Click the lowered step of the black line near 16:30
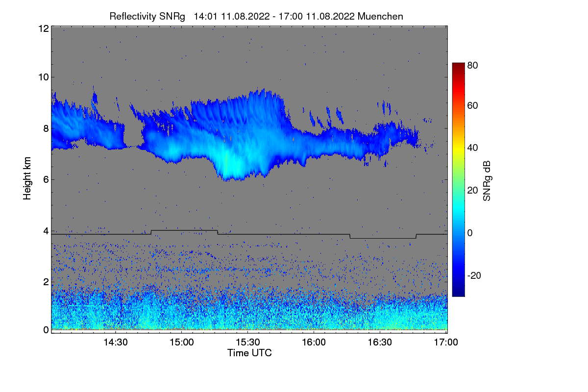The width and height of the screenshot is (588, 392). tap(383, 238)
